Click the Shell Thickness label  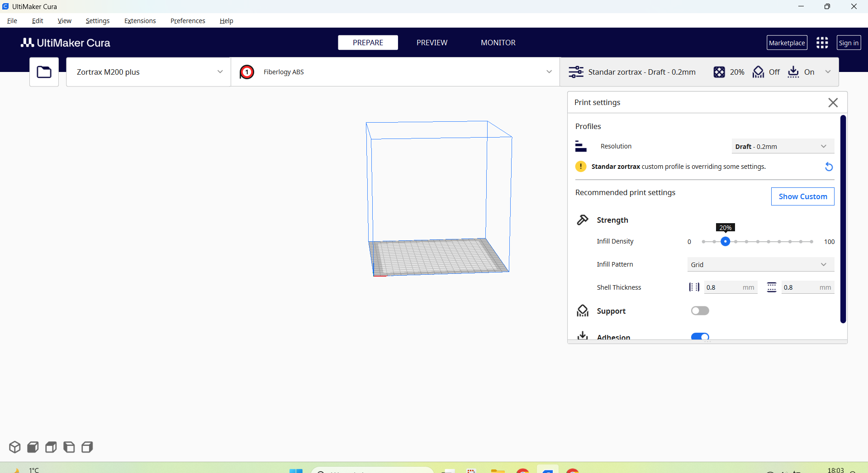(x=619, y=287)
